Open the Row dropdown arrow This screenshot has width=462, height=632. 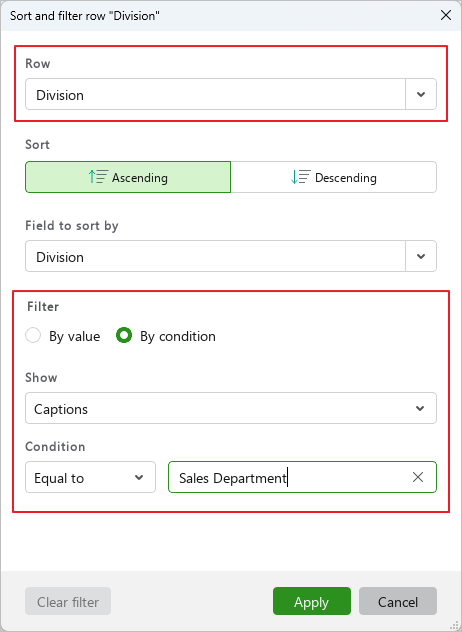click(x=421, y=94)
